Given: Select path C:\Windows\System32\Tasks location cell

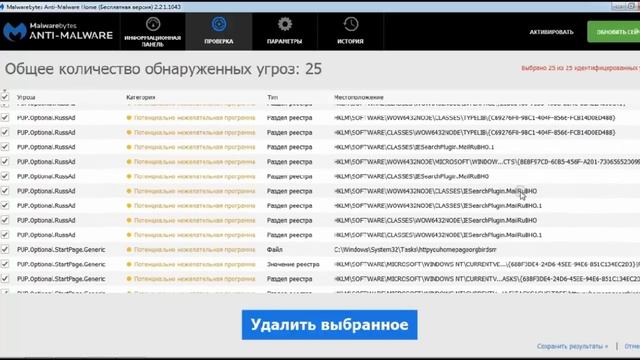Looking at the screenshot, I should [x=415, y=249].
